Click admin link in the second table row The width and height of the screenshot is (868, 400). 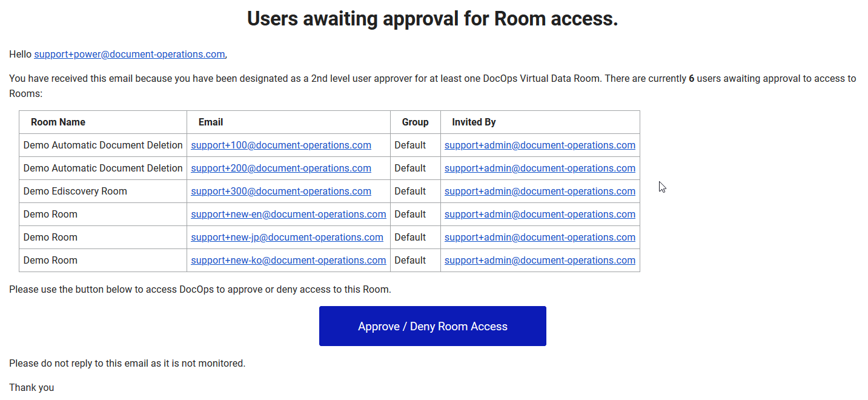tap(540, 168)
